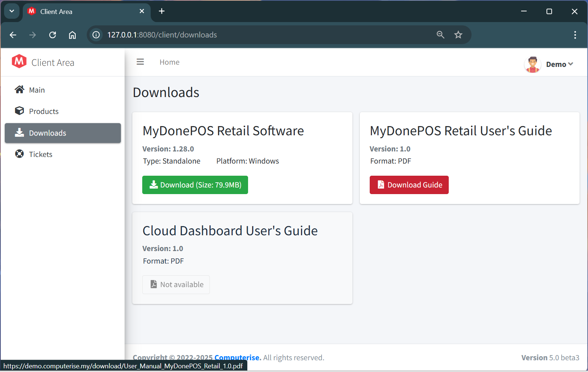588x372 pixels.
Task: Open Tickets from the sidebar
Action: point(40,154)
